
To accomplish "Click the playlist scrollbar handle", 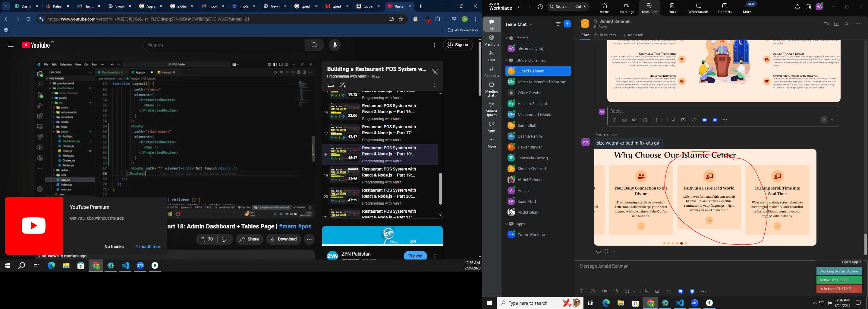I will 440,189.
